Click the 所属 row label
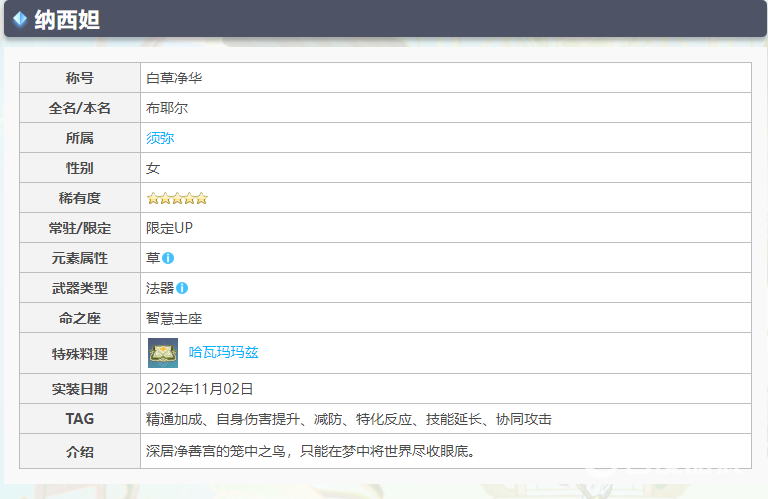768x499 pixels. [x=80, y=138]
